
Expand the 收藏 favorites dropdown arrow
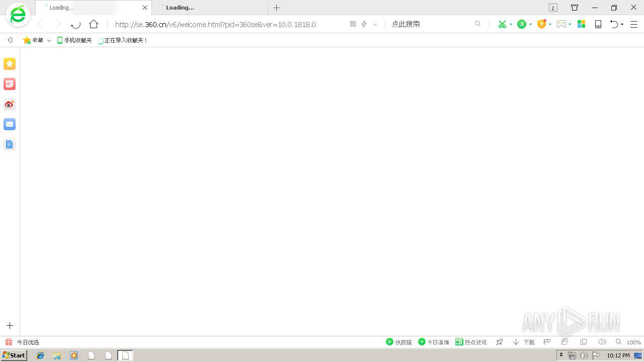(49, 40)
